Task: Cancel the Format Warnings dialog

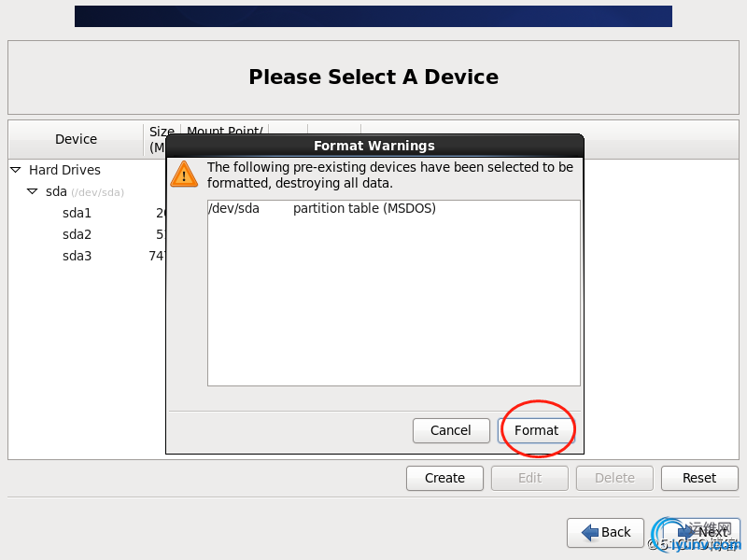Action: pyautogui.click(x=451, y=430)
